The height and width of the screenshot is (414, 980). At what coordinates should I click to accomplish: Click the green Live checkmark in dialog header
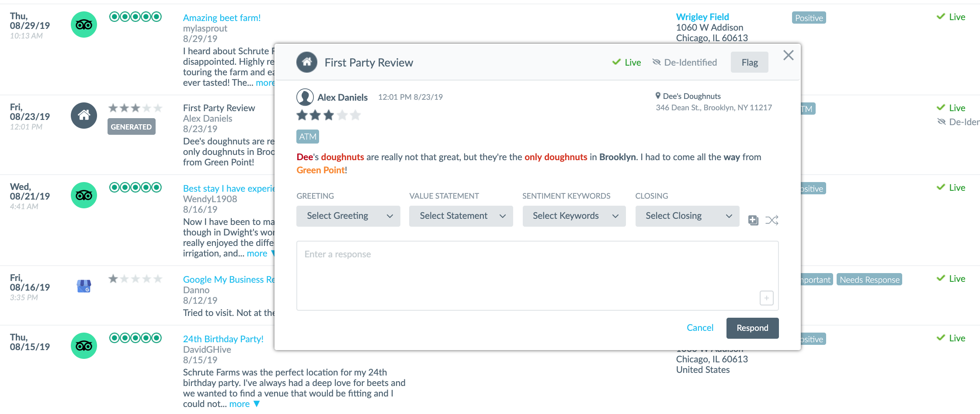coord(616,62)
